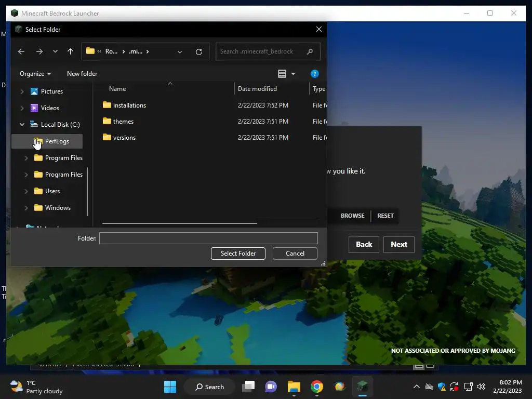Close the Select Folder dialog
The width and height of the screenshot is (532, 399).
[x=318, y=29]
